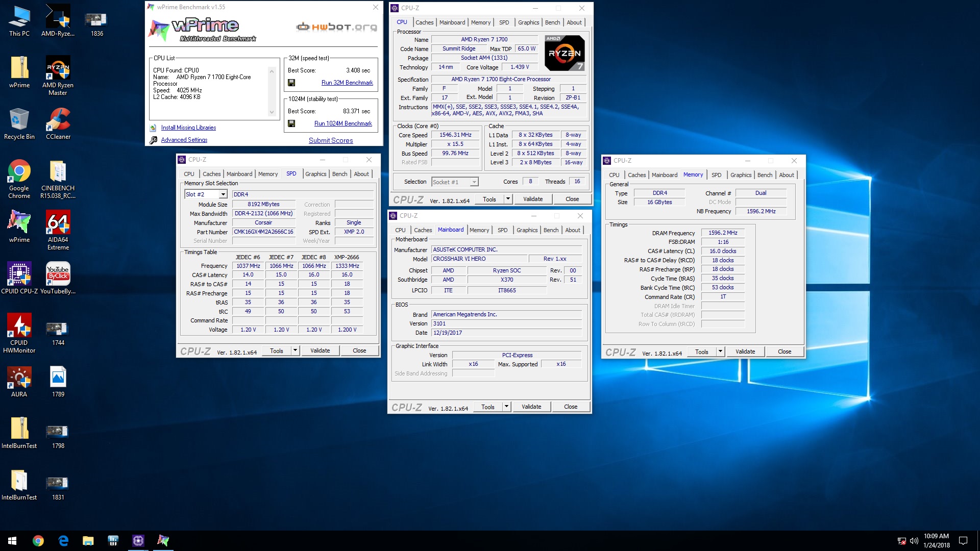Select Bench tab in CPU-Z CPU window

tap(552, 22)
